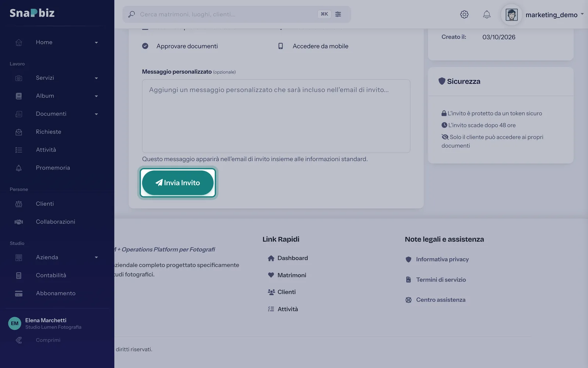Image resolution: width=588 pixels, height=368 pixels.
Task: Click the Abbonamento card icon
Action: [19, 294]
